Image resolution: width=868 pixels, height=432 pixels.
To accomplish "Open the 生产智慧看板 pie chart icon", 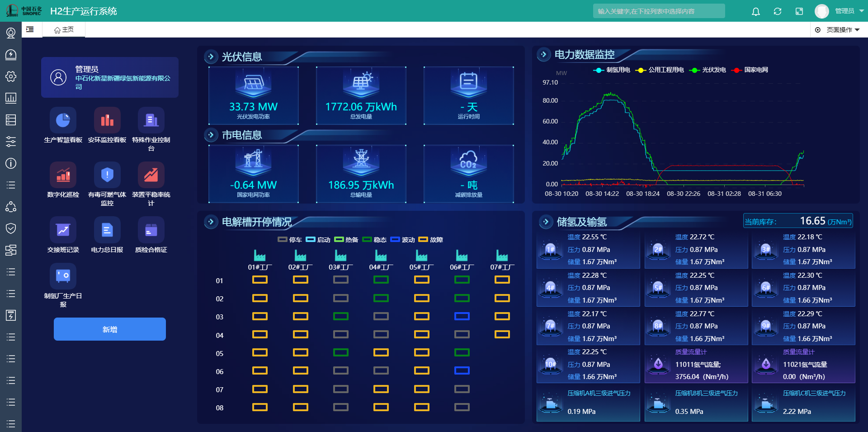I will tap(63, 120).
